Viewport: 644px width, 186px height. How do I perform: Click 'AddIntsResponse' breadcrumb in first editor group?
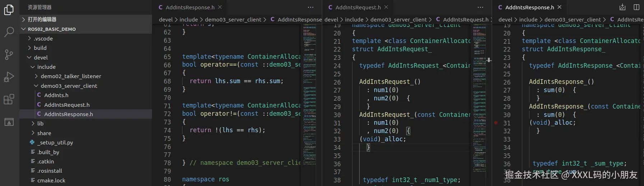296,19
